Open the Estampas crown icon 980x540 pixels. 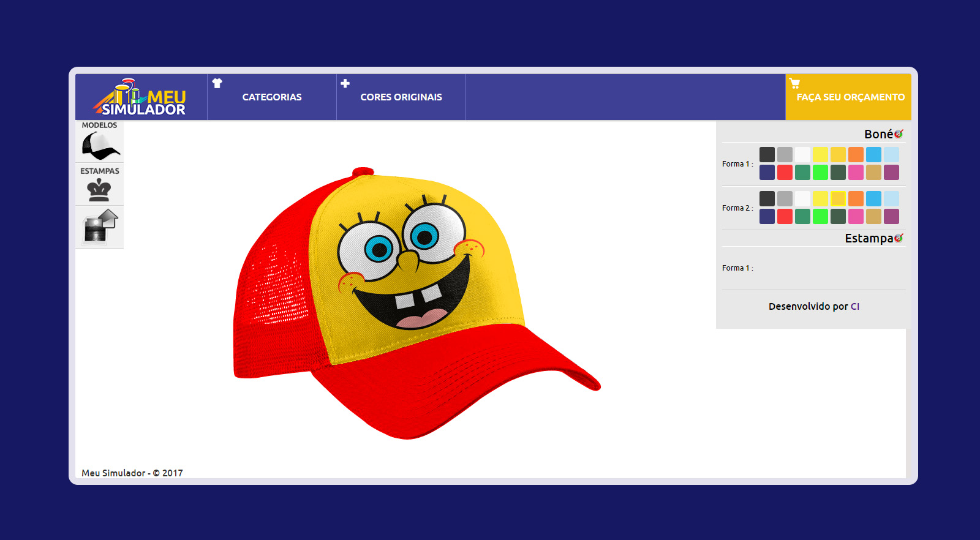pos(99,190)
